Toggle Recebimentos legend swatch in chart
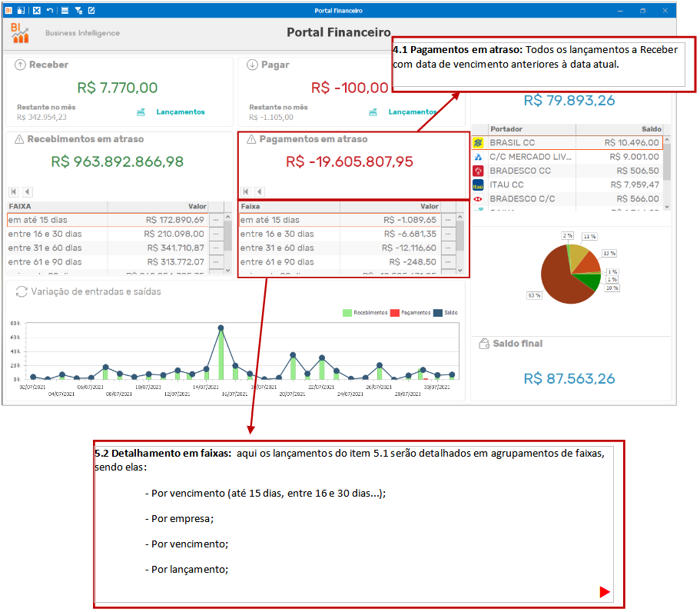Screen dimensions: 700x612 point(347,313)
